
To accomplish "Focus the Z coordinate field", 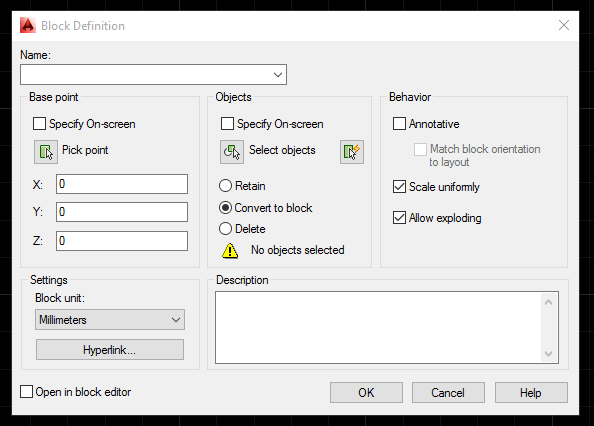I will click(122, 241).
